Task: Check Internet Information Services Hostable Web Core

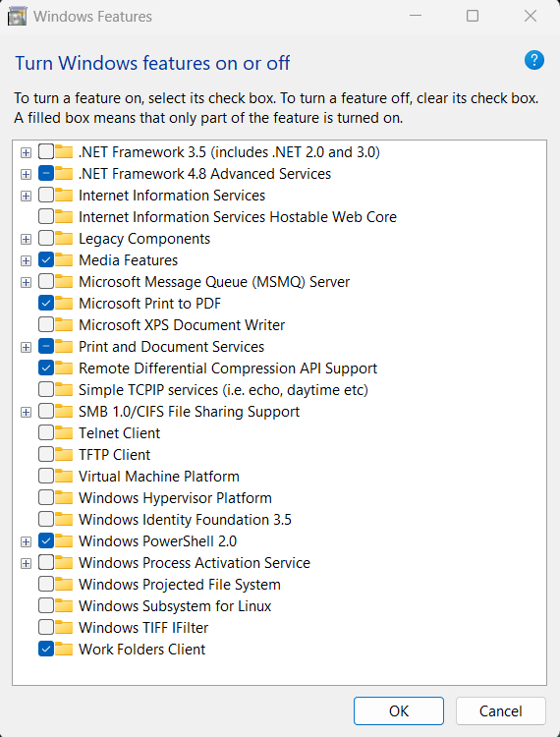Action: pyautogui.click(x=46, y=217)
